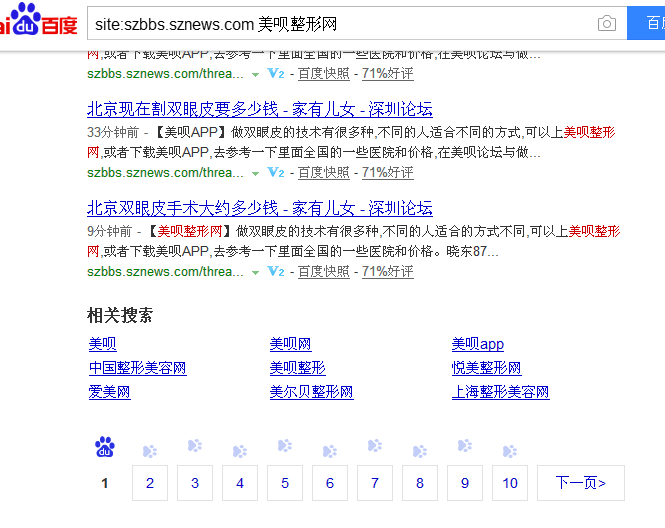This screenshot has width=665, height=528.
Task: Go to results page 8
Action: coord(420,483)
